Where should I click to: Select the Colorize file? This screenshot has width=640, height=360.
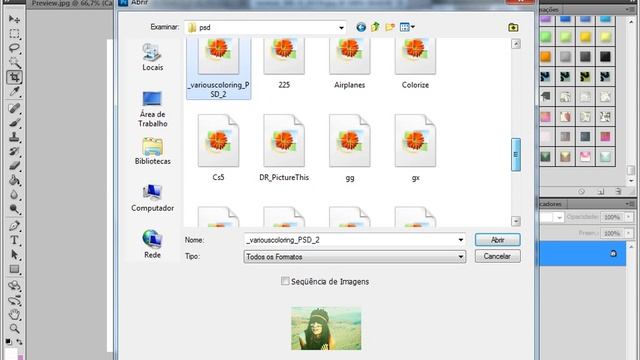(x=415, y=64)
